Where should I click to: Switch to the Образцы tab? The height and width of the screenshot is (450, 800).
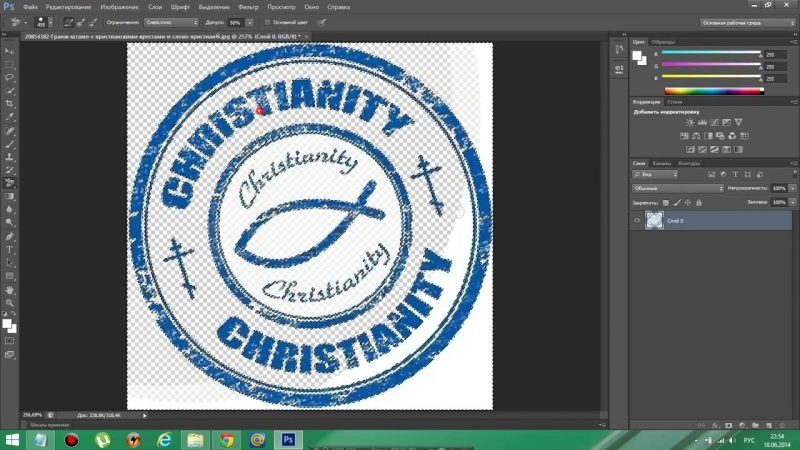coord(663,42)
